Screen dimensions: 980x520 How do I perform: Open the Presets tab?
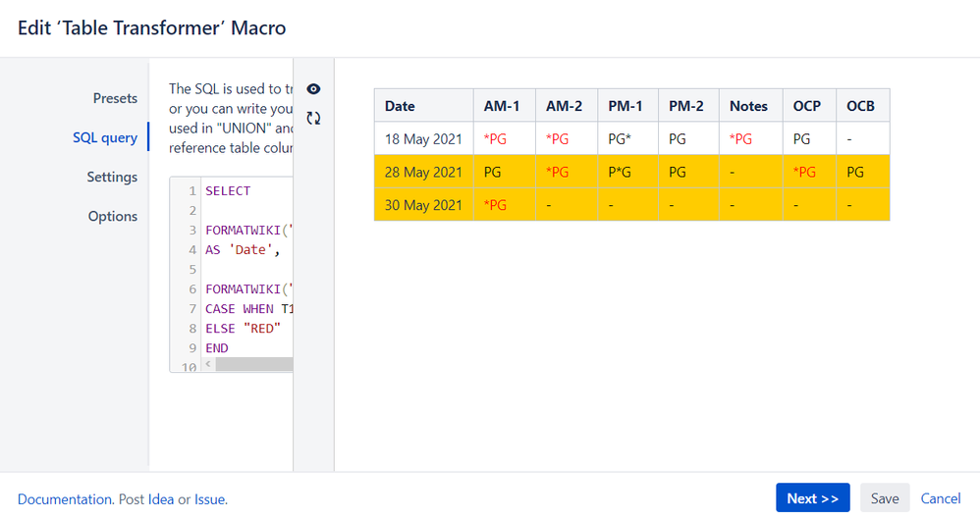coord(115,98)
